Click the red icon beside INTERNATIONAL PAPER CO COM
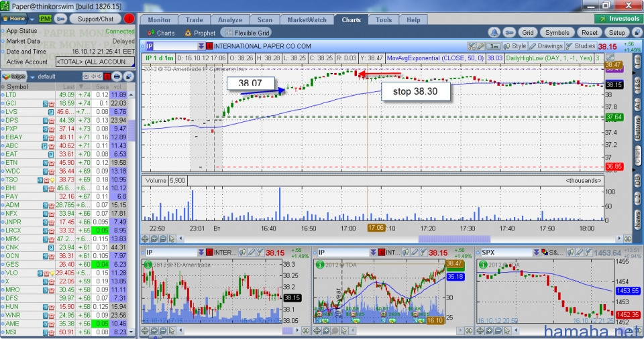Image resolution: width=644 pixels, height=339 pixels. (209, 46)
